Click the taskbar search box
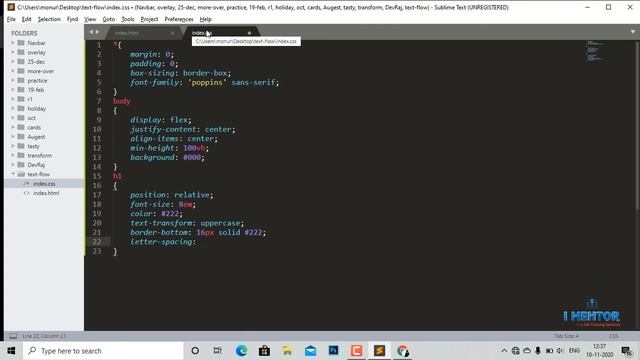 [x=103, y=351]
